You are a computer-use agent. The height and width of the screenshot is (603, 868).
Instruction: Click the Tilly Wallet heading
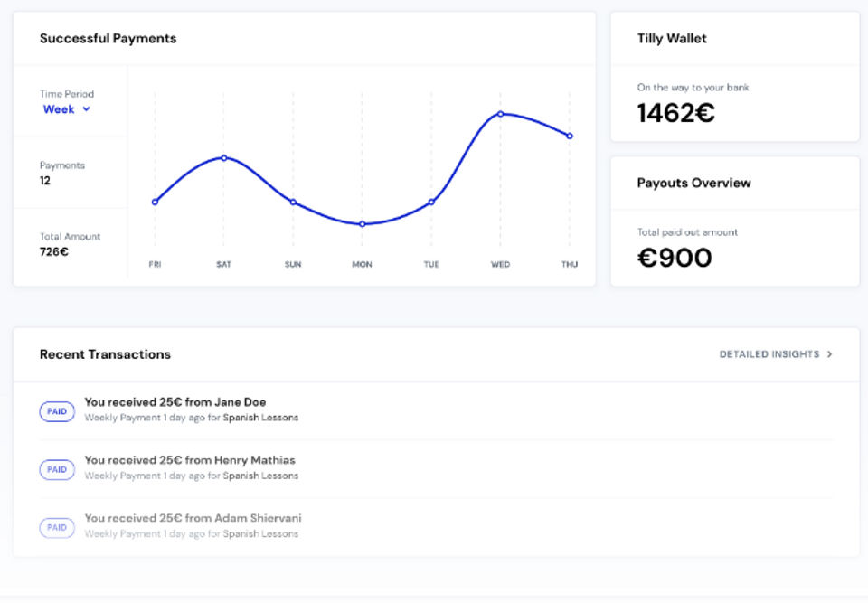pos(672,38)
